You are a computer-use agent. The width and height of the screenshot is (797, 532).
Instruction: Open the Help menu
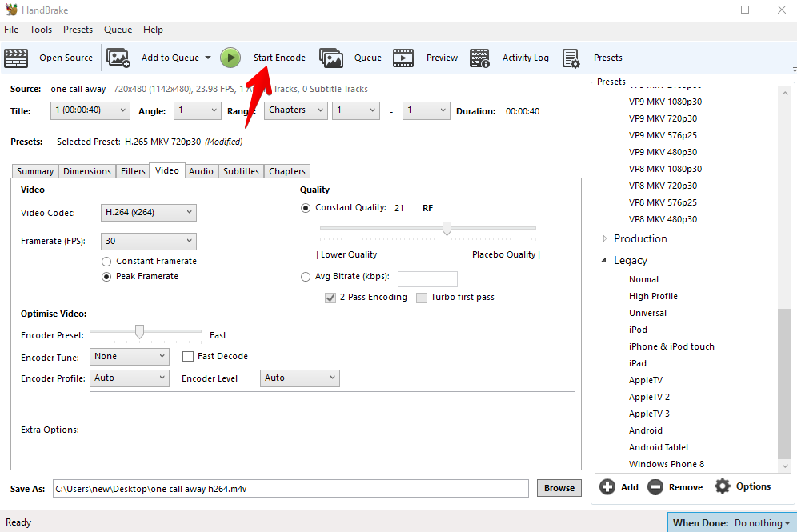click(153, 30)
